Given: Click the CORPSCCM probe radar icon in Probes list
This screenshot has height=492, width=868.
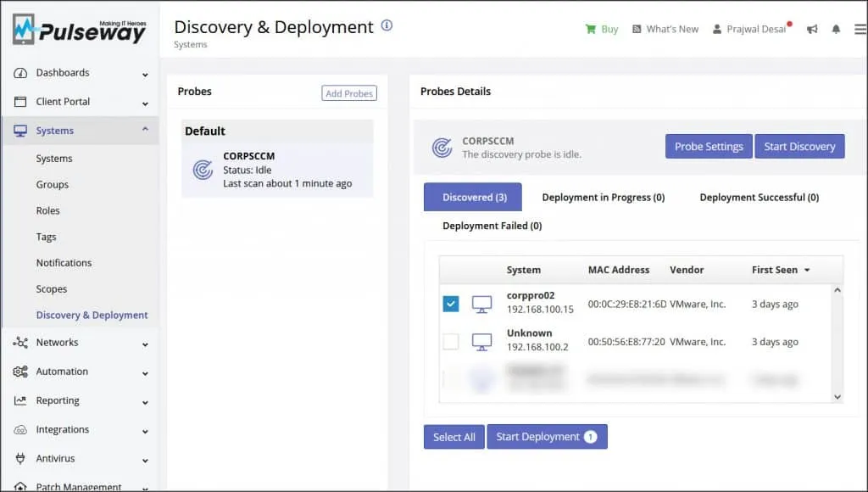Looking at the screenshot, I should [203, 170].
